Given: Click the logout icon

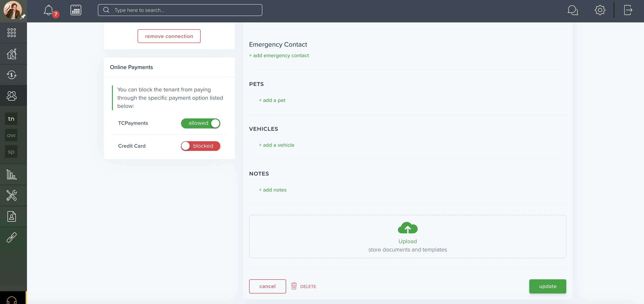Looking at the screenshot, I should (628, 10).
